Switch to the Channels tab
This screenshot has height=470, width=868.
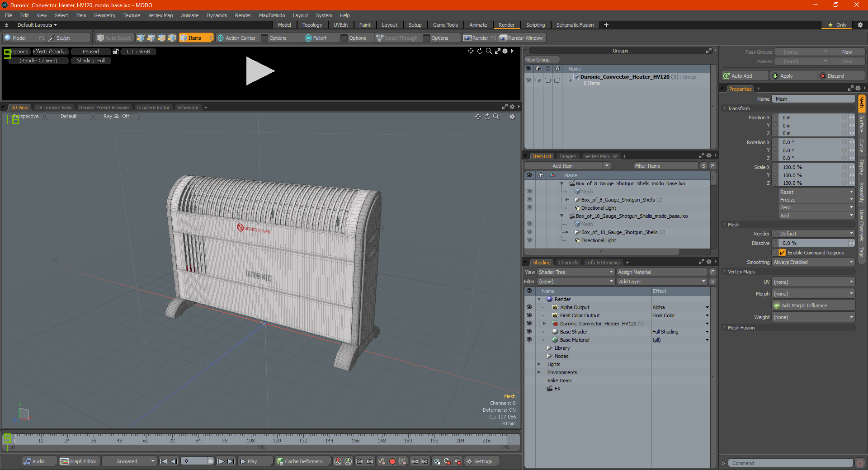[568, 263]
